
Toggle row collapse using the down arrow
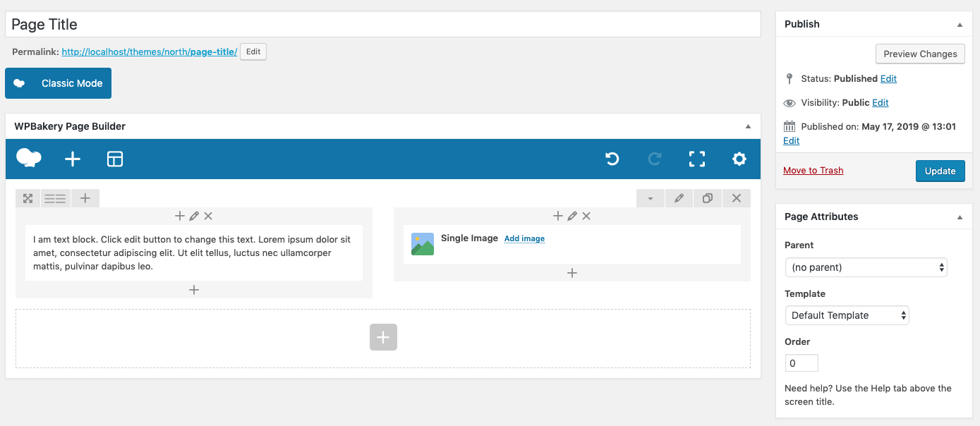[x=650, y=199]
